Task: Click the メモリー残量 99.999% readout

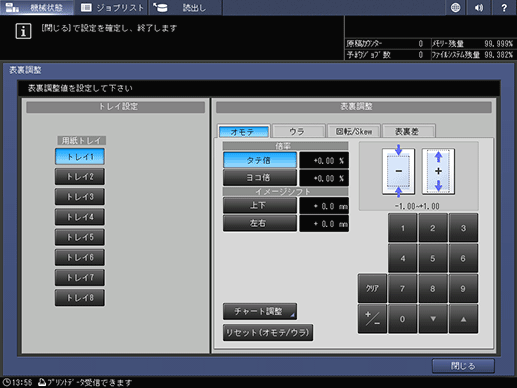Action: pyautogui.click(x=472, y=44)
